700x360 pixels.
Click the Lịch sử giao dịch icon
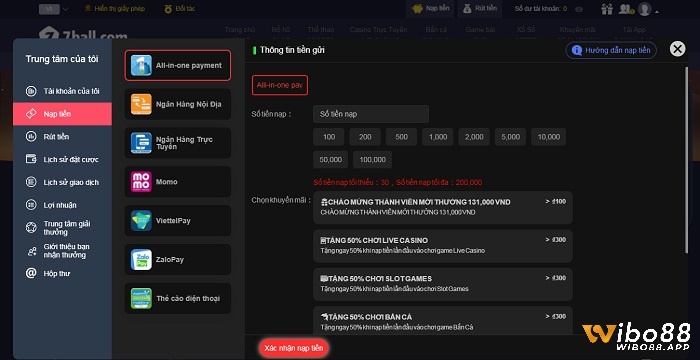(x=31, y=182)
